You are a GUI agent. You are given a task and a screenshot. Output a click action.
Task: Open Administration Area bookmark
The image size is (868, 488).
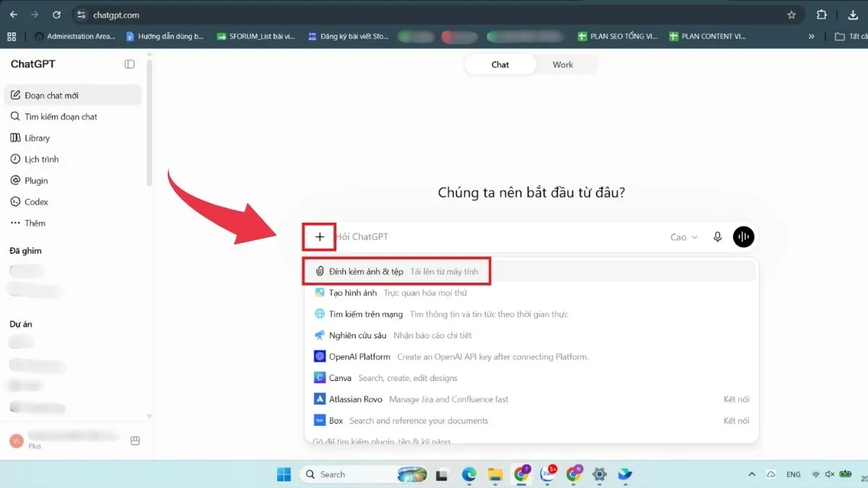point(75,36)
